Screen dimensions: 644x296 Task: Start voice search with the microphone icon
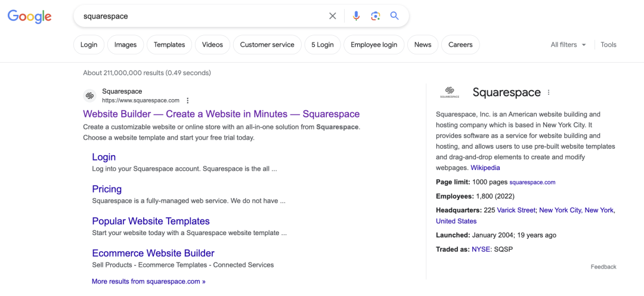coord(356,16)
